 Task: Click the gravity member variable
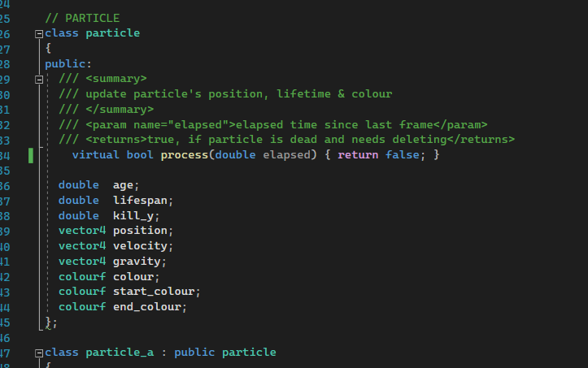137,262
